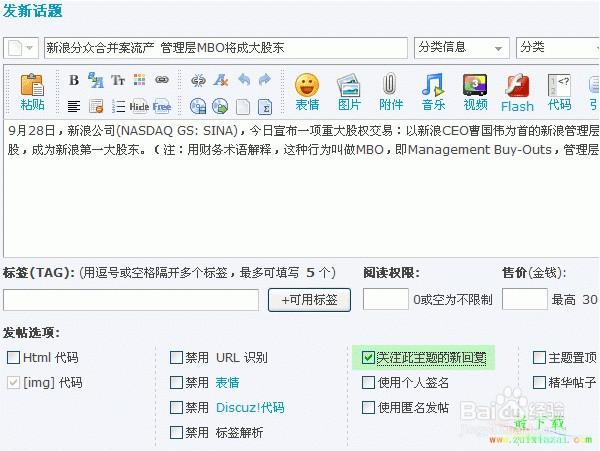
Task: Click the disc icon with green arrow
Action: point(220,106)
